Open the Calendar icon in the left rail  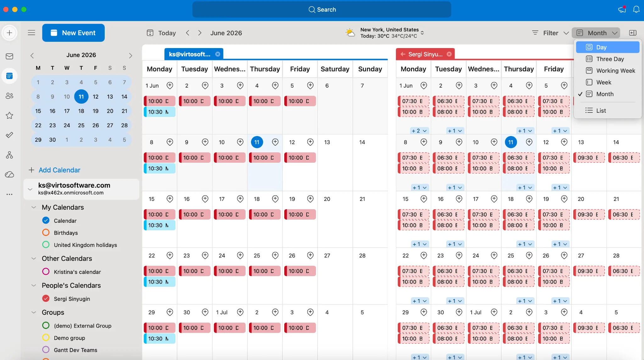click(9, 76)
